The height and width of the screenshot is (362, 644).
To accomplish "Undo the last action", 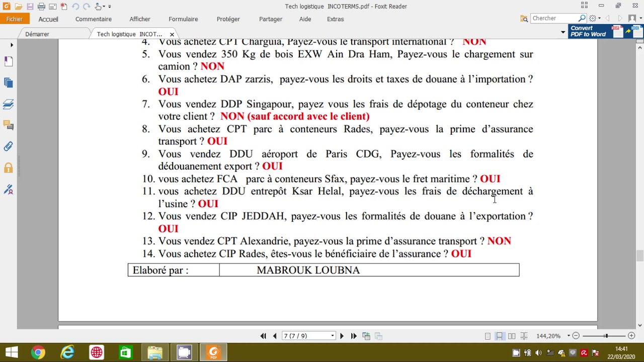I will 75,7.
